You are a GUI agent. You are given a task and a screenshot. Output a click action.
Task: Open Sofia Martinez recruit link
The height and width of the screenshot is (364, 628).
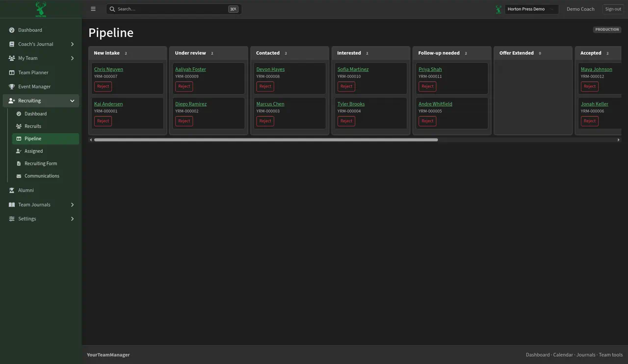tap(353, 69)
